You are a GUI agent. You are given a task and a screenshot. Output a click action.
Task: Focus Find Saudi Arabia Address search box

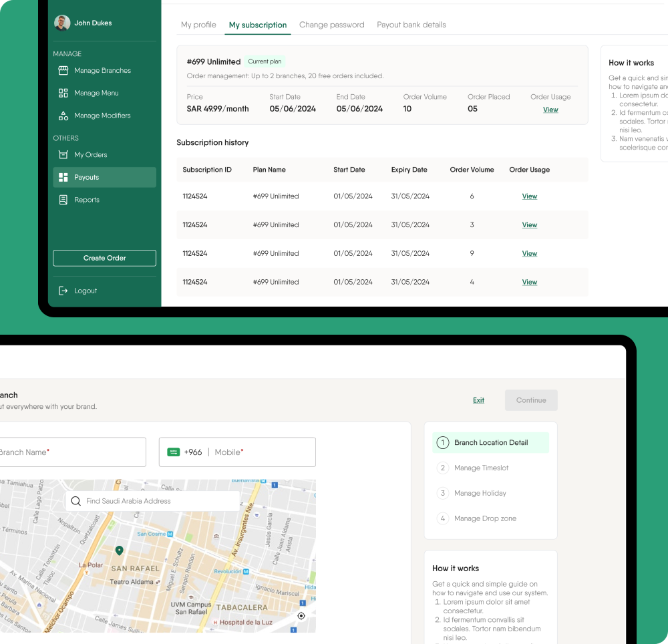pyautogui.click(x=153, y=501)
